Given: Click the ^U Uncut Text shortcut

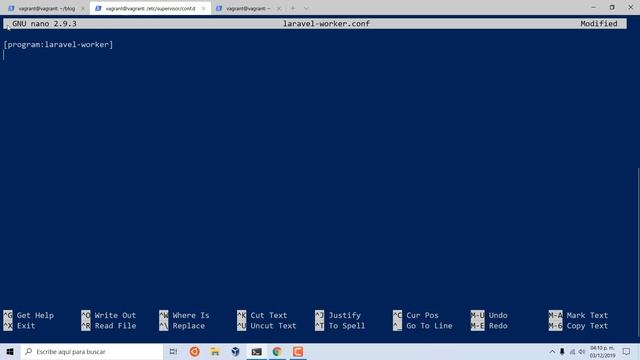Looking at the screenshot, I should pyautogui.click(x=267, y=326).
